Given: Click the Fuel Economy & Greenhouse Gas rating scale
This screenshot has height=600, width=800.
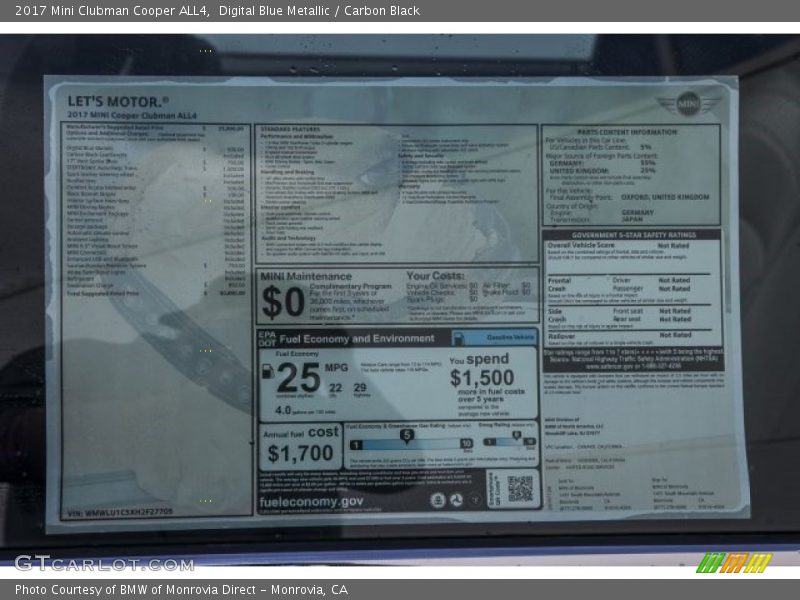Looking at the screenshot, I should pos(409,439).
